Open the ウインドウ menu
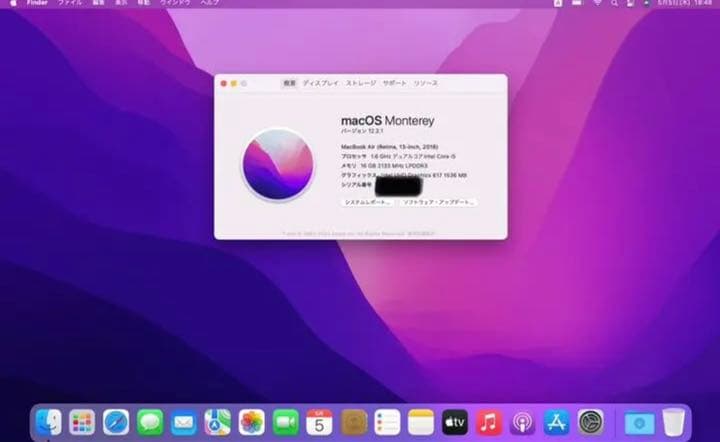Screen dimensions: 720x442 [x=175, y=3]
